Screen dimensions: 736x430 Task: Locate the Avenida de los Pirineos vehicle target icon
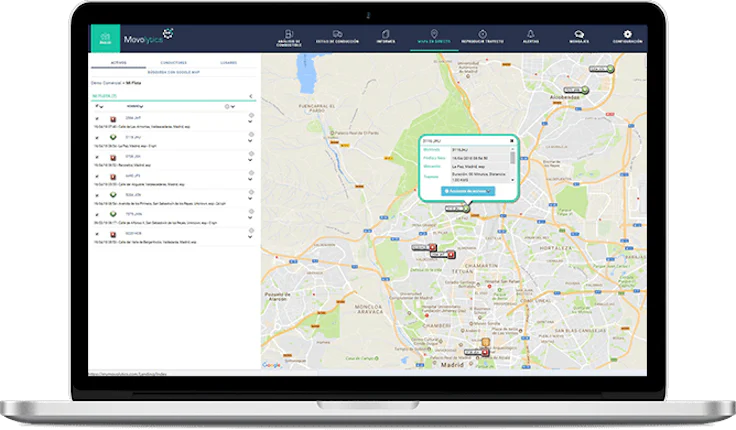pos(251,192)
